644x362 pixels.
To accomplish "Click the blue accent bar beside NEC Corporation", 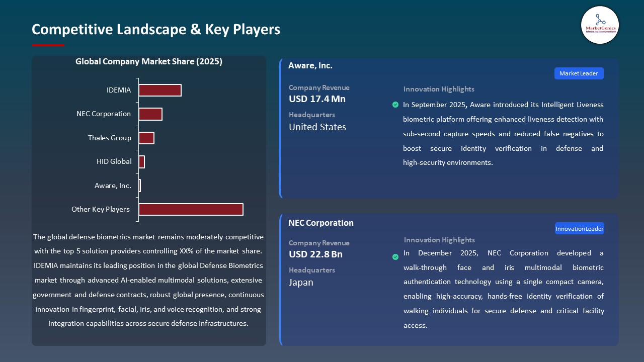I will tap(280, 279).
